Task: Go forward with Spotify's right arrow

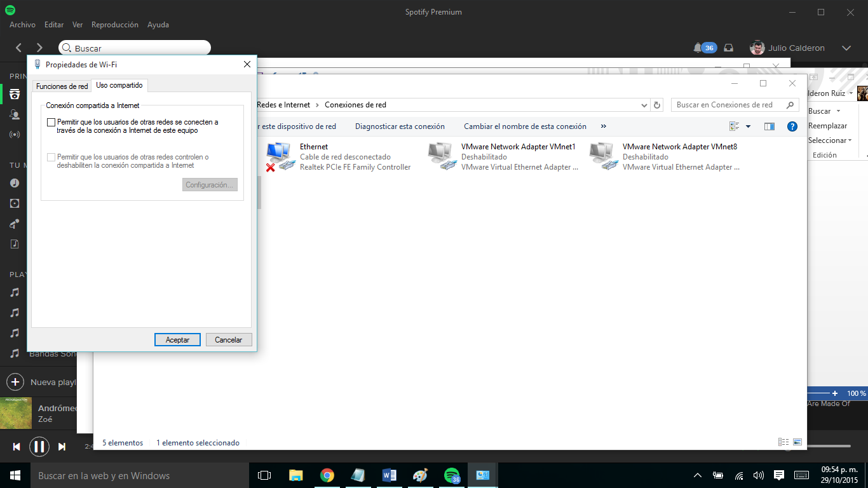Action: click(39, 48)
